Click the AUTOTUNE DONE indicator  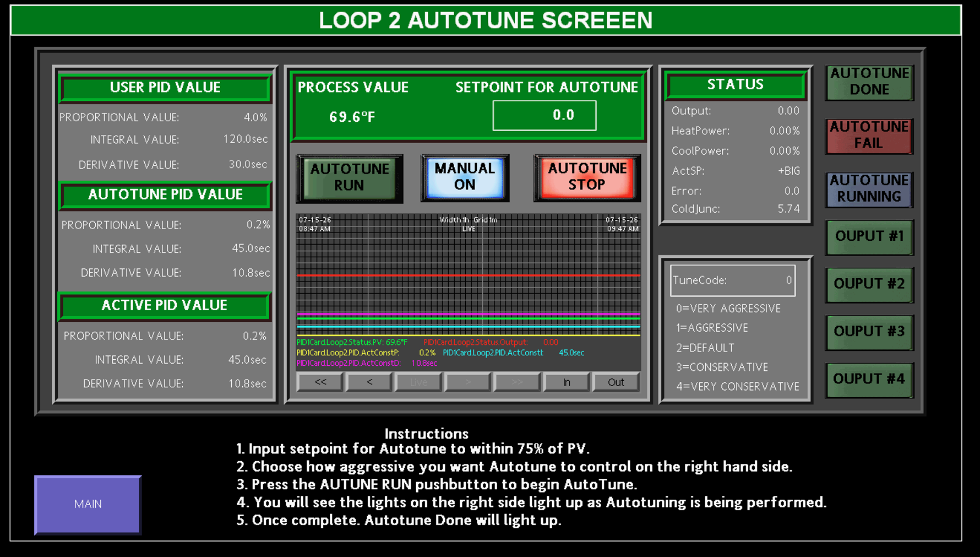pyautogui.click(x=869, y=82)
